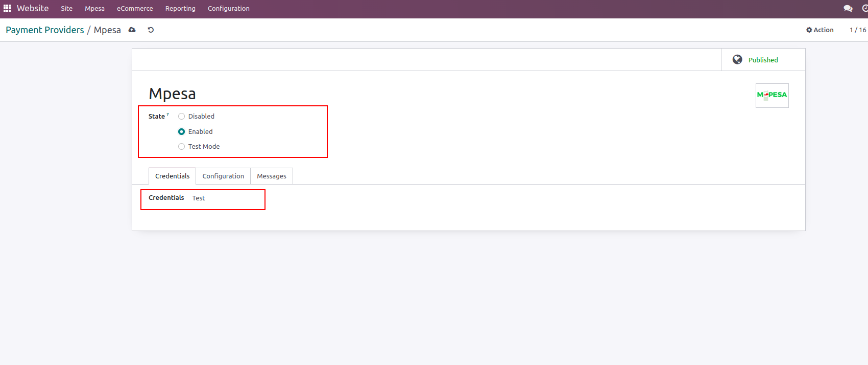
Task: Click the cloud save icon
Action: click(132, 30)
